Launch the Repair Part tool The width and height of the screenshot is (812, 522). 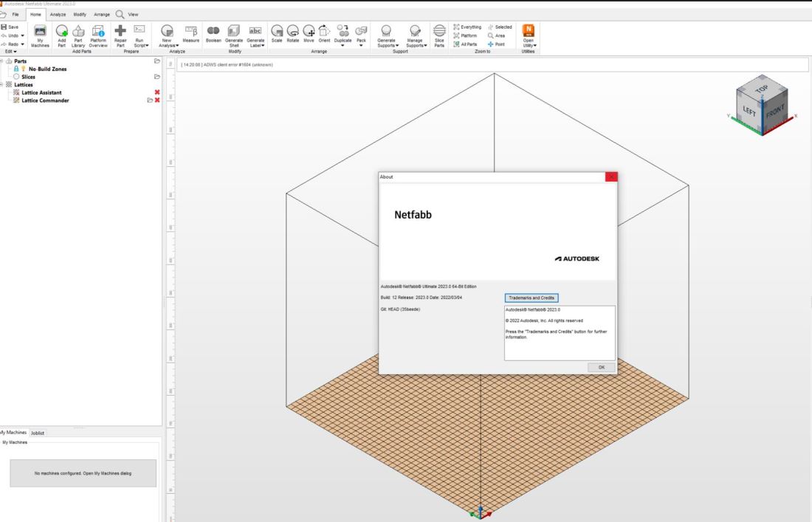120,35
